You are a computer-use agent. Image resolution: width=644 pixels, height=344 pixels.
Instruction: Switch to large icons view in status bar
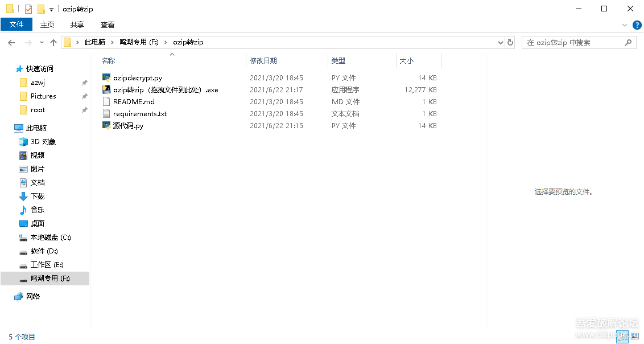(634, 337)
